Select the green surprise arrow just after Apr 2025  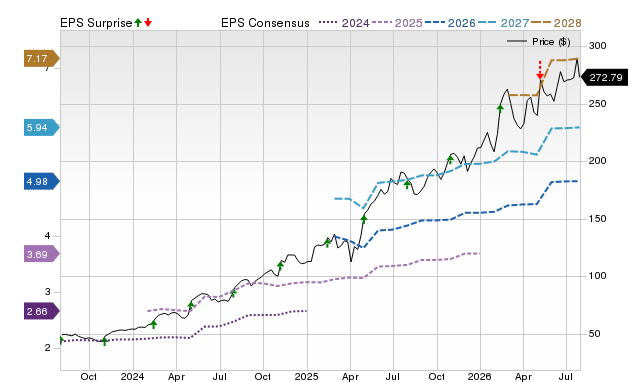pyautogui.click(x=364, y=219)
